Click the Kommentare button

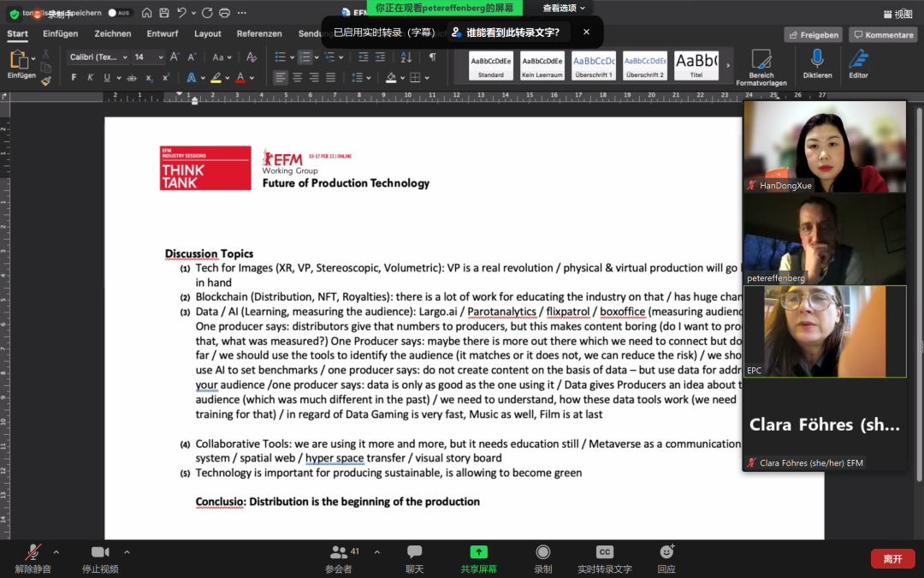click(x=883, y=35)
